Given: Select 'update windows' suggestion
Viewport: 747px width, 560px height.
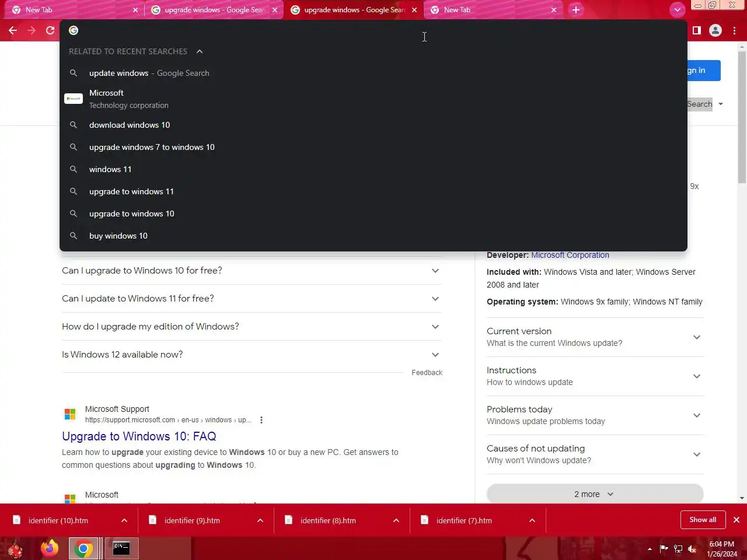Looking at the screenshot, I should [373, 73].
